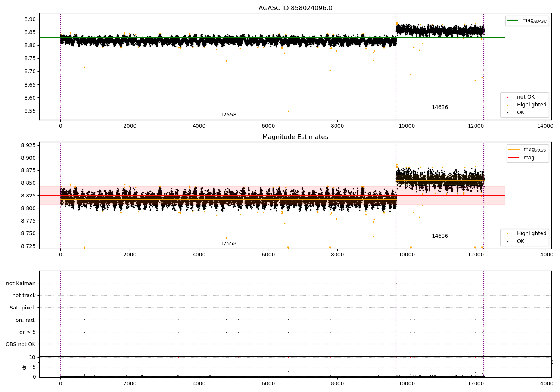Image resolution: width=560 pixels, height=392 pixels.
Task: Click the 12558 observation label in top plot
Action: pos(228,115)
